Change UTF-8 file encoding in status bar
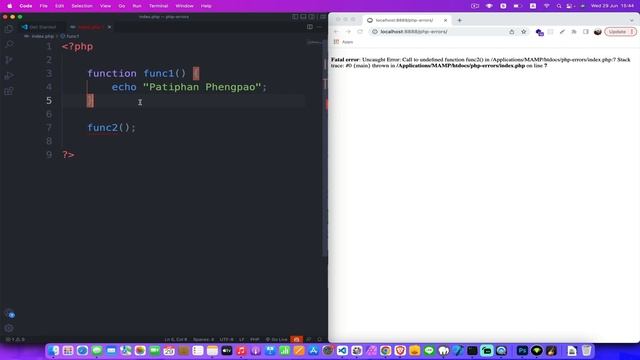The image size is (640, 360). [227, 339]
